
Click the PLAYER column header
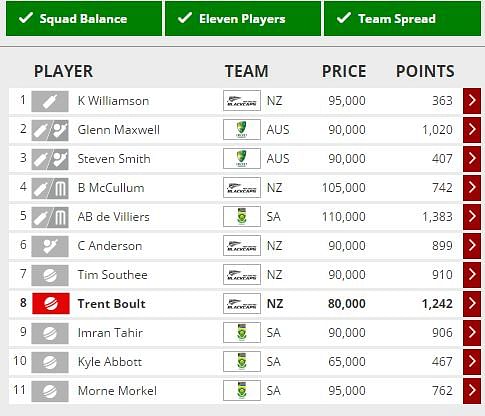(x=63, y=71)
